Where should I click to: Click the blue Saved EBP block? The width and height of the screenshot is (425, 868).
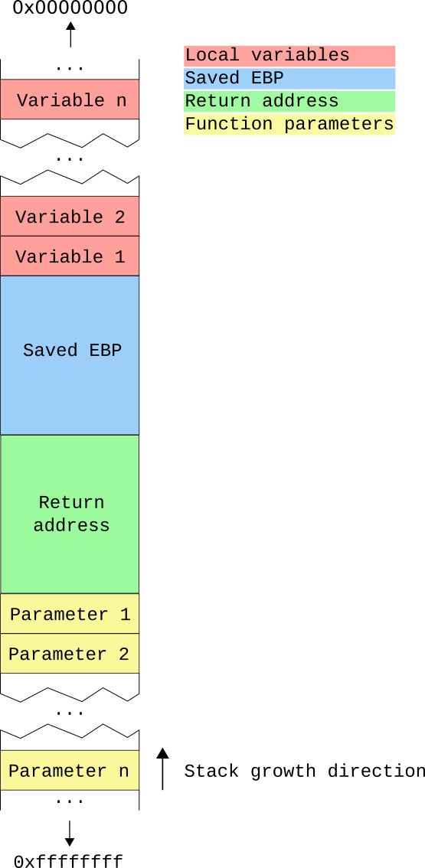tap(70, 355)
